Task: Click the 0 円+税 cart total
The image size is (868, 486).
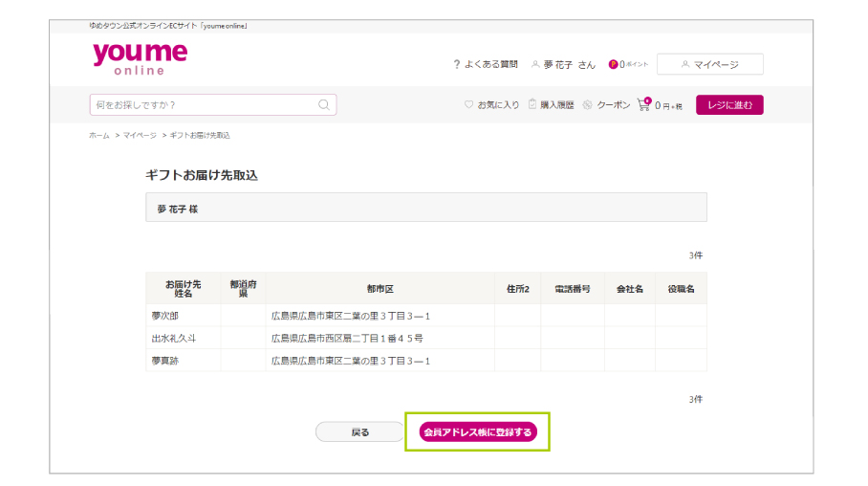Action: tap(669, 105)
